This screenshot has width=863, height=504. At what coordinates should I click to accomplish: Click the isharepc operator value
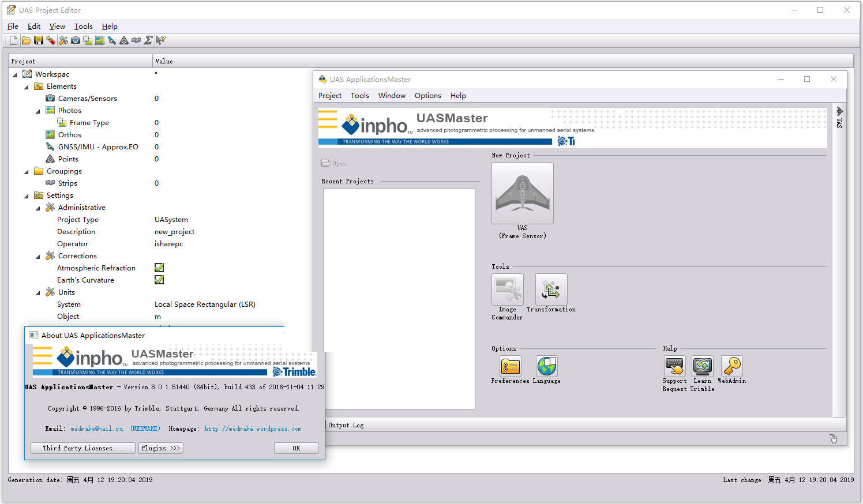168,244
